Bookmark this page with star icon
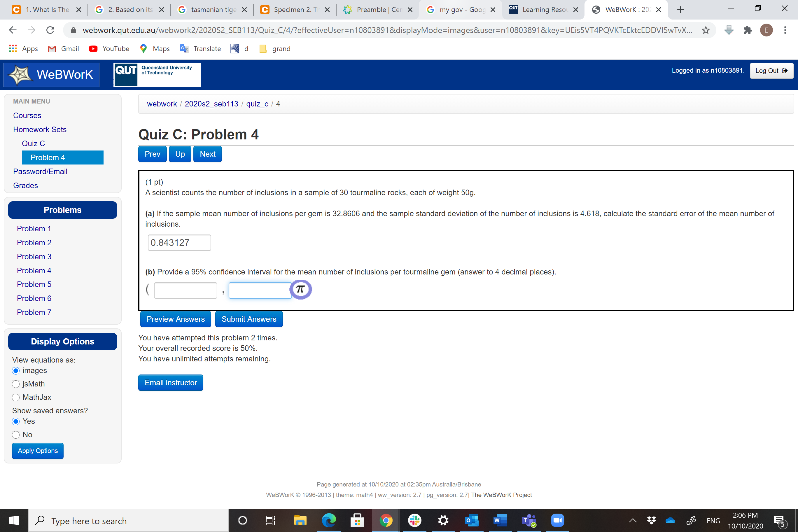This screenshot has width=798, height=532. (x=706, y=30)
